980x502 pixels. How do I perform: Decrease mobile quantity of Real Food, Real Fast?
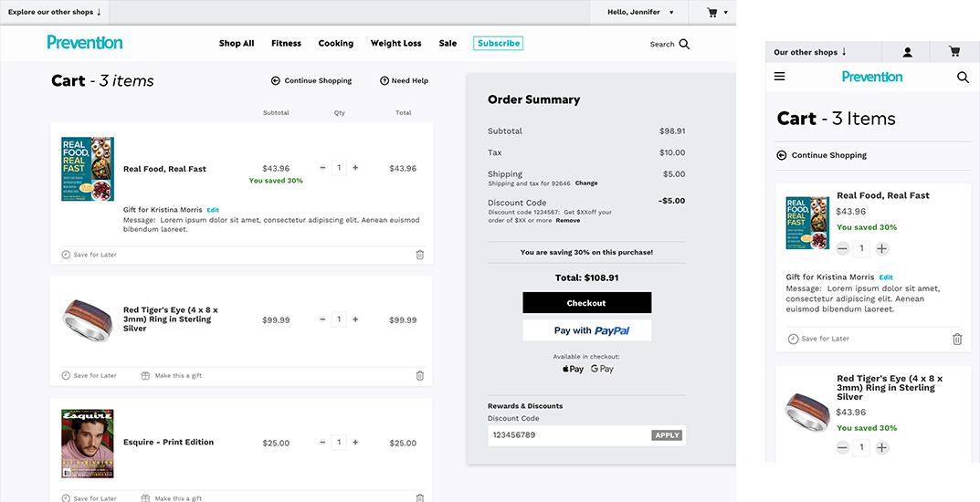(x=842, y=249)
